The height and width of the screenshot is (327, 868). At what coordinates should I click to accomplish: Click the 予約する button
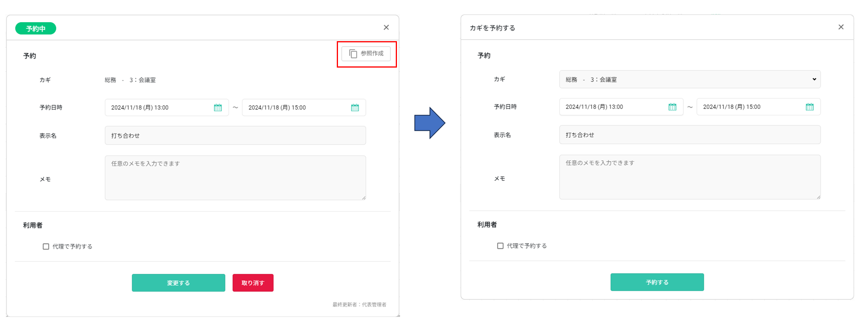point(657,282)
